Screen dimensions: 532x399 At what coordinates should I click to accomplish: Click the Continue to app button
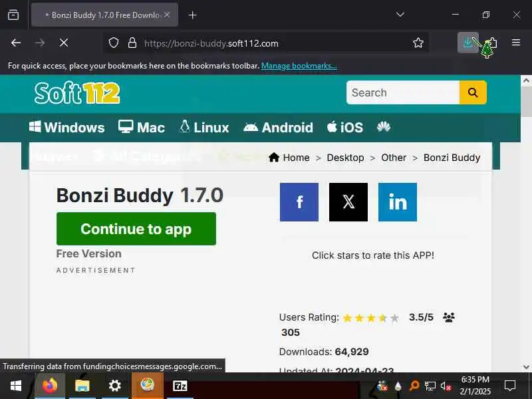click(136, 229)
